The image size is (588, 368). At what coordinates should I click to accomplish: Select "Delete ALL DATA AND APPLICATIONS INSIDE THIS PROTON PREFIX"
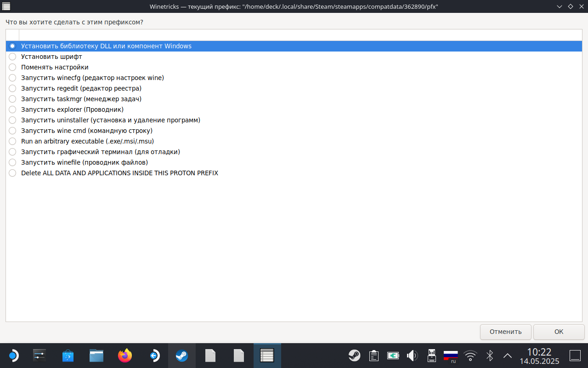pyautogui.click(x=294, y=173)
